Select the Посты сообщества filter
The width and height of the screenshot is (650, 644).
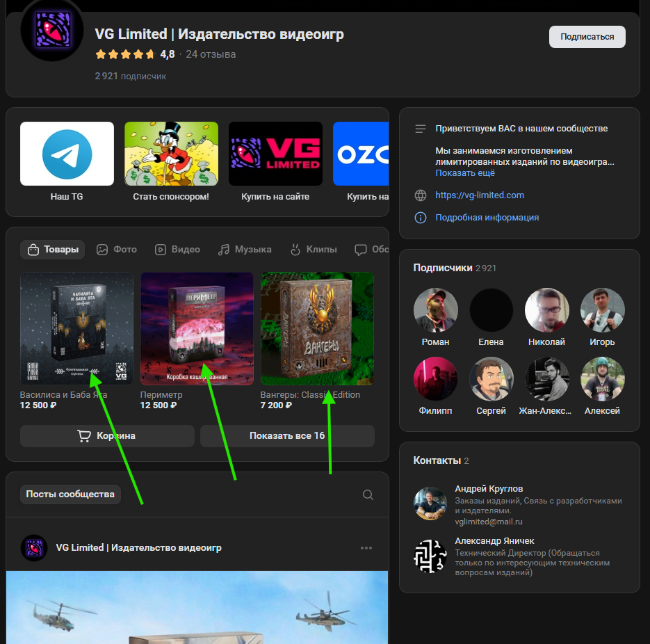coord(70,494)
